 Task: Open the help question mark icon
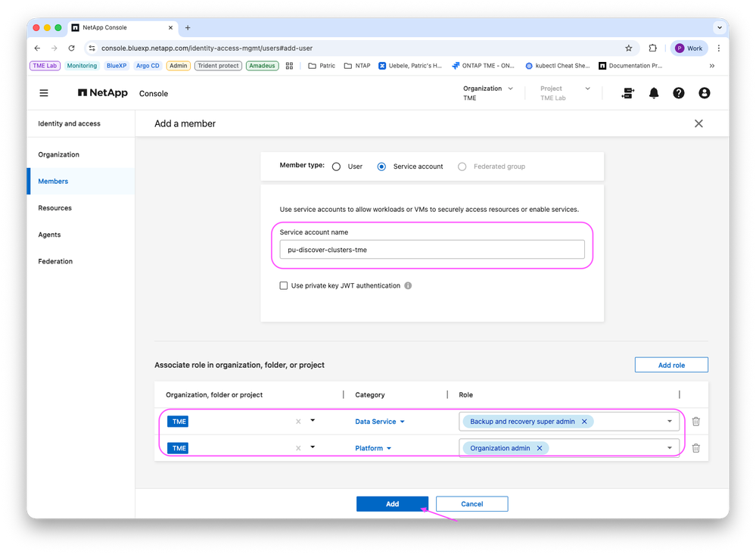click(x=678, y=93)
